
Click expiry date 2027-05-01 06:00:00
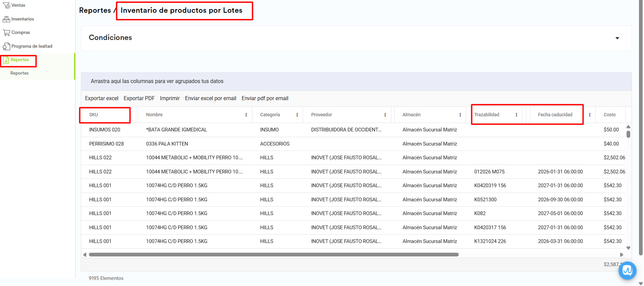[x=560, y=213]
